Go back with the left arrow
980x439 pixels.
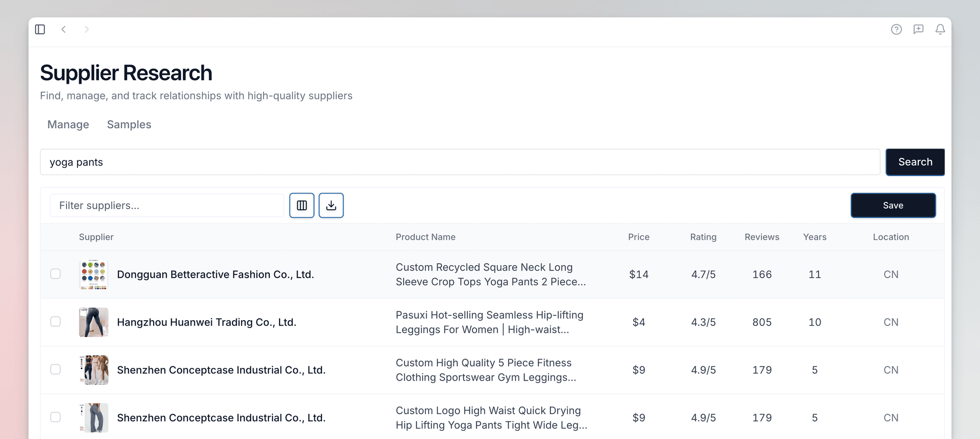coord(64,30)
